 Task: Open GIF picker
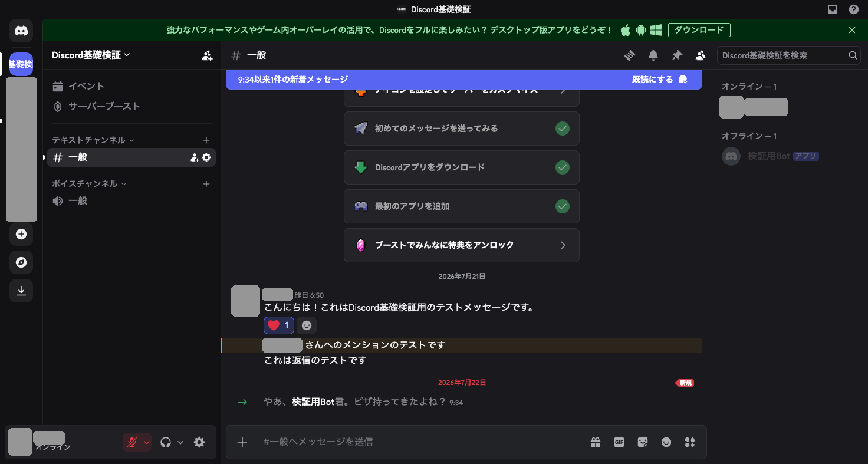pos(619,442)
